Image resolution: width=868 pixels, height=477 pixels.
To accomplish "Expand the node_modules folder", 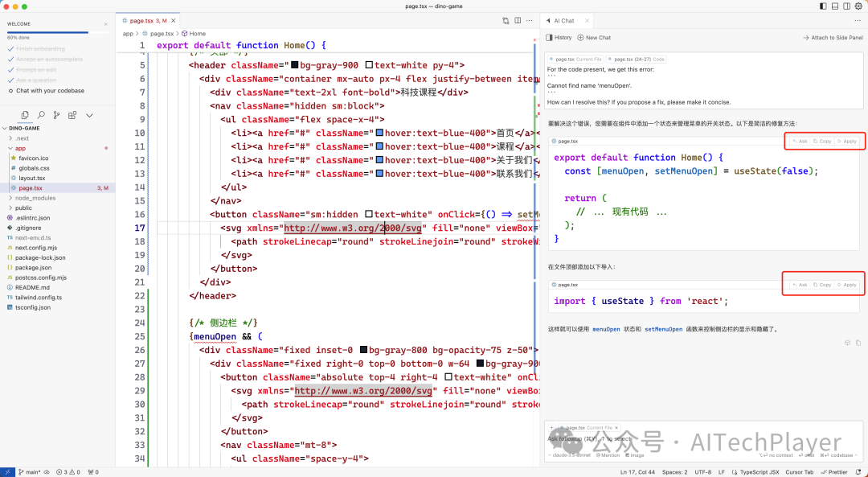I will (x=35, y=198).
